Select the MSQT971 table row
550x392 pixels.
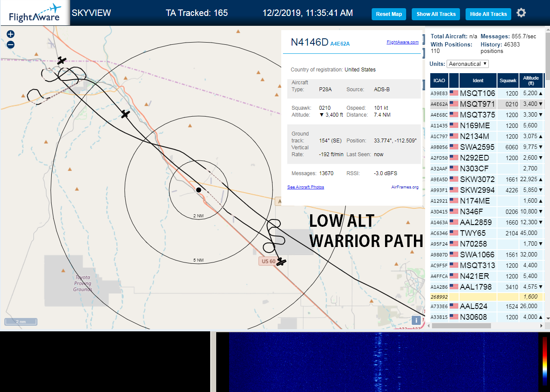point(487,104)
